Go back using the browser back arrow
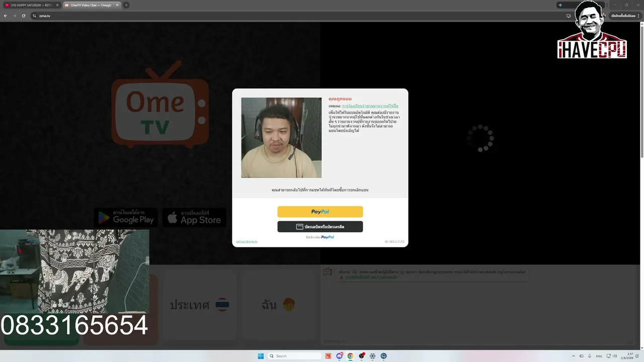This screenshot has width=644, height=362. coord(6,16)
